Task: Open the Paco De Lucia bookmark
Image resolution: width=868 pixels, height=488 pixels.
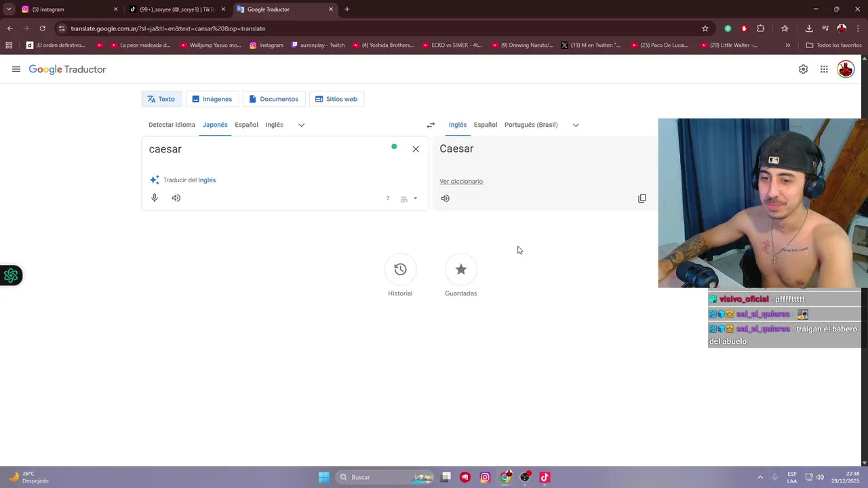Action: pos(660,45)
